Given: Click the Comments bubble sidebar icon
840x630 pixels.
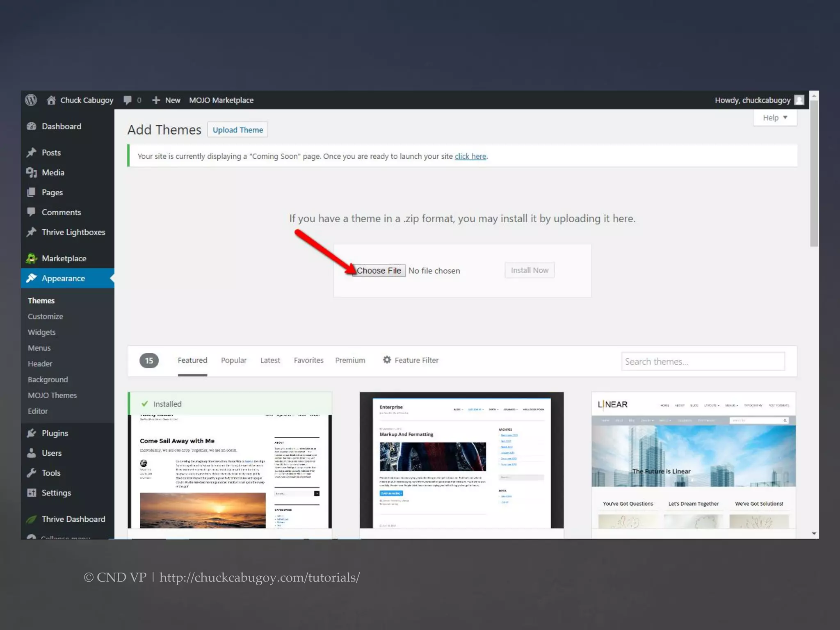Looking at the screenshot, I should tap(31, 212).
